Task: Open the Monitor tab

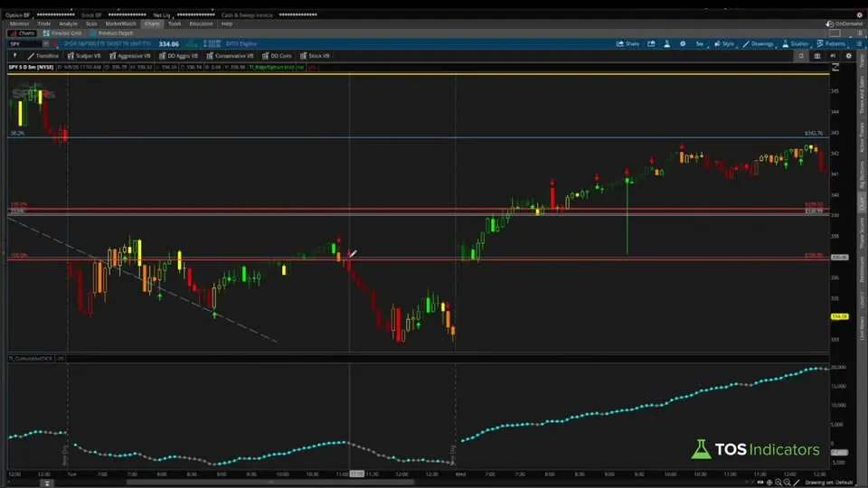Action: (x=19, y=23)
